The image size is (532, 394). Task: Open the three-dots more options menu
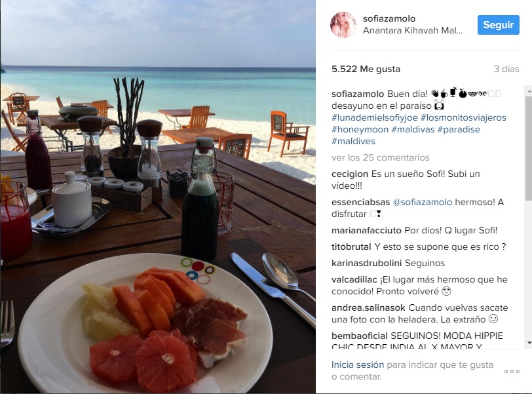point(512,371)
